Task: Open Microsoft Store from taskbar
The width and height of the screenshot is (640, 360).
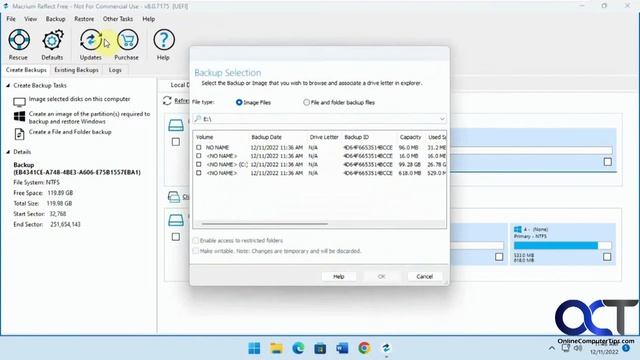Action: pos(320,348)
